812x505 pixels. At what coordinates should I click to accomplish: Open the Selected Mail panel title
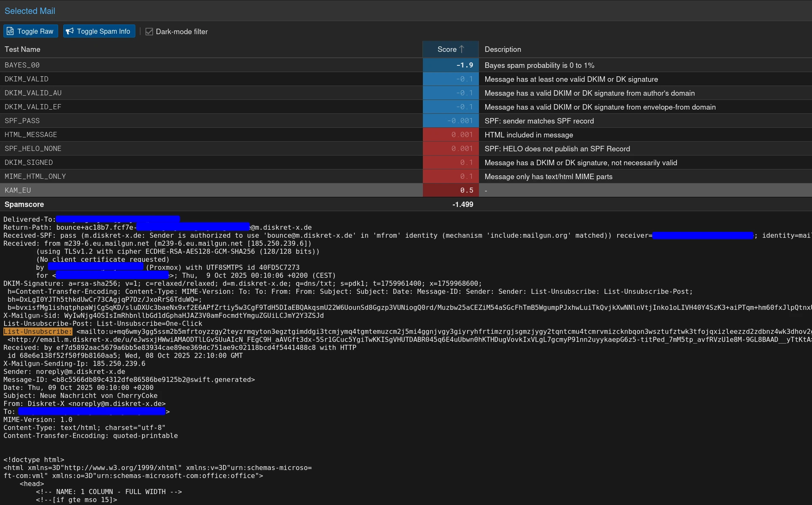[30, 11]
